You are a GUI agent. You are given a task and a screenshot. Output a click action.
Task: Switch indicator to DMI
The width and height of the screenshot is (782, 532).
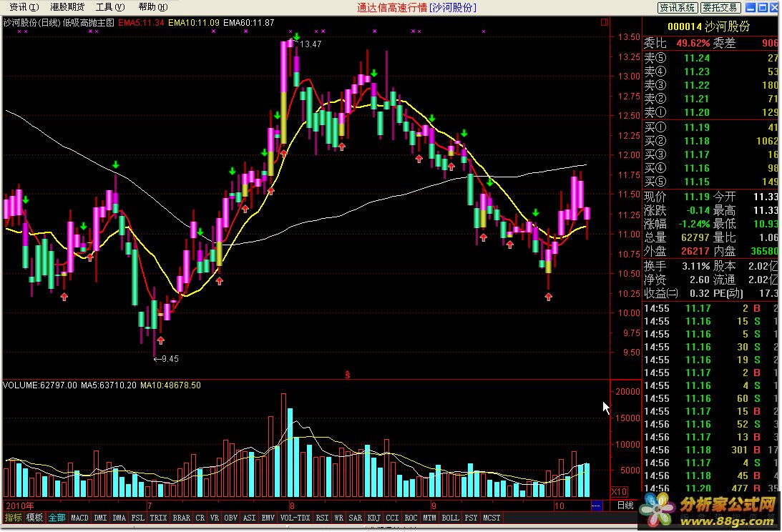click(x=100, y=518)
